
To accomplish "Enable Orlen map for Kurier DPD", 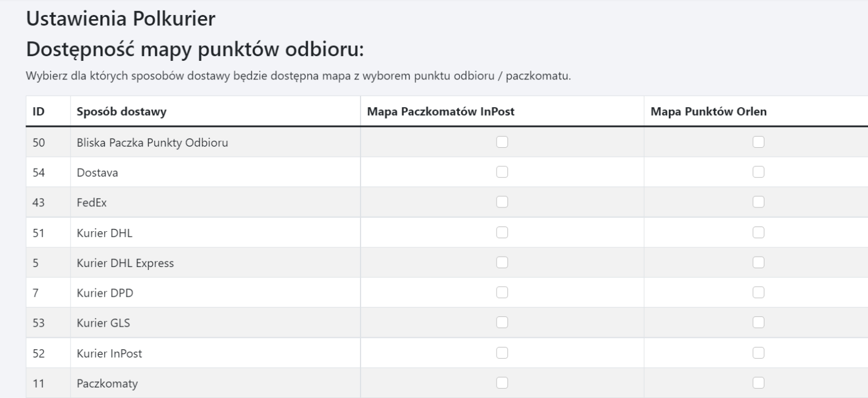I will click(x=758, y=292).
